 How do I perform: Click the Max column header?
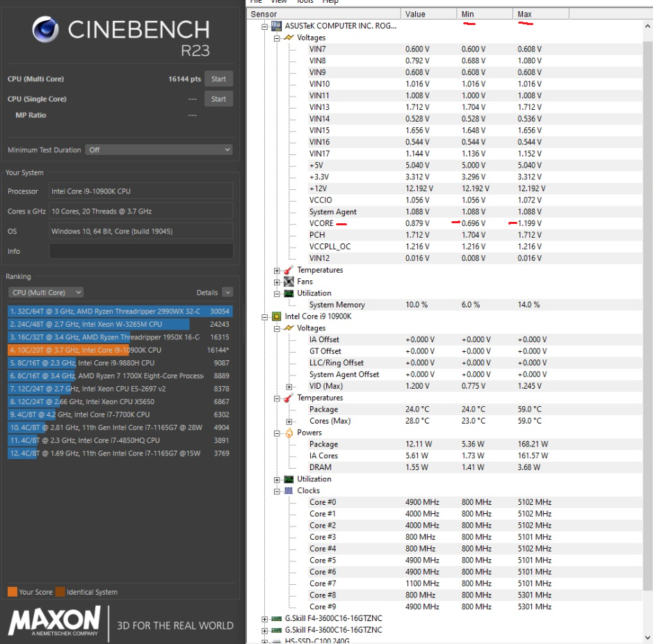[541, 14]
